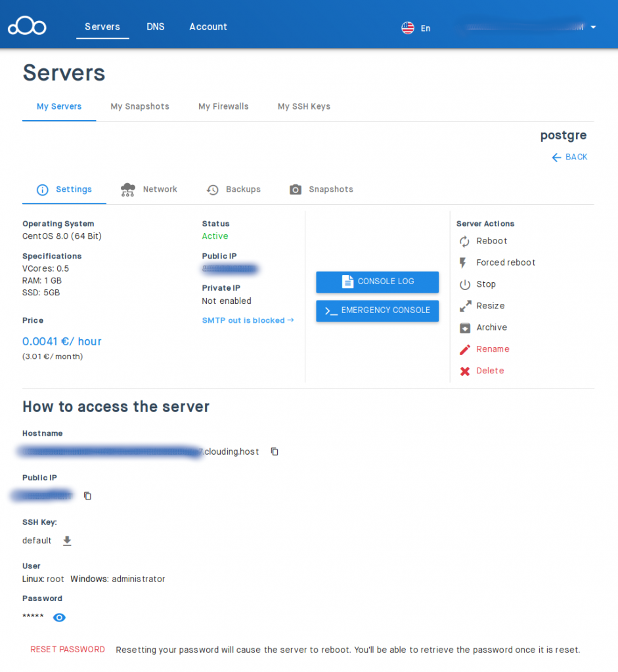Screen dimensions: 618x672
Task: Open the SMTP out is blocked link
Action: pos(248,321)
